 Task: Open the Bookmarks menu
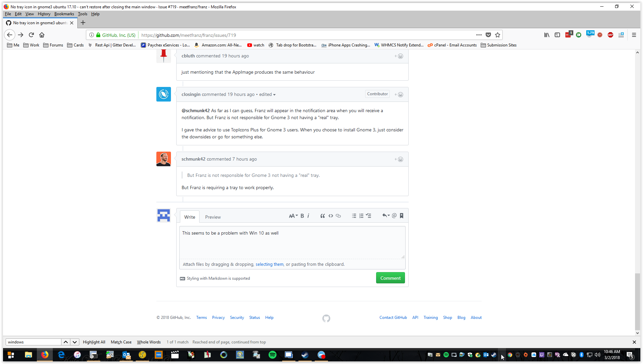pyautogui.click(x=64, y=14)
